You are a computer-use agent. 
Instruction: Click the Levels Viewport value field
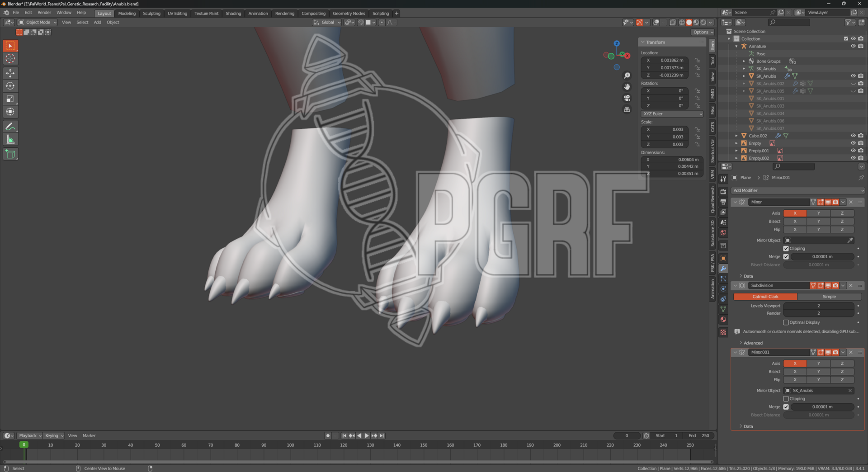(818, 306)
